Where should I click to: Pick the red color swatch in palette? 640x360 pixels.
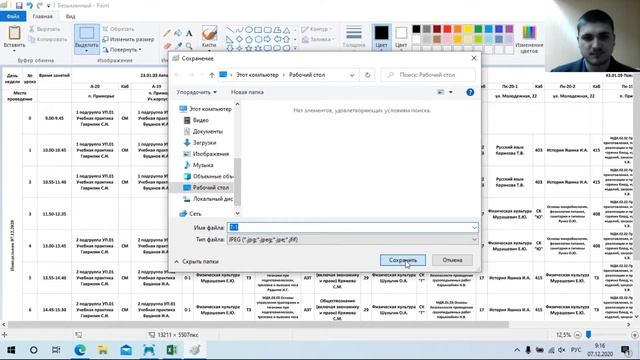tap(447, 29)
